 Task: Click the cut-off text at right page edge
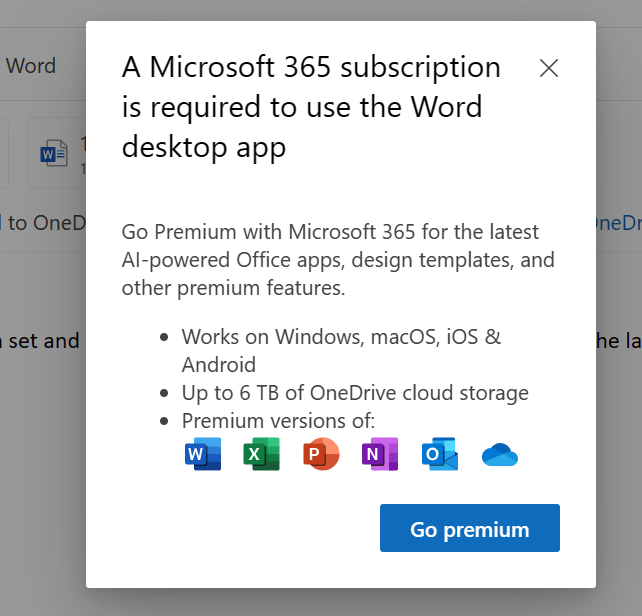[619, 341]
